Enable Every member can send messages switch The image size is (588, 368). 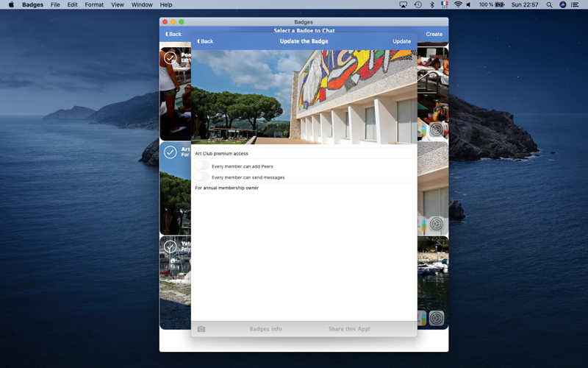coord(201,177)
